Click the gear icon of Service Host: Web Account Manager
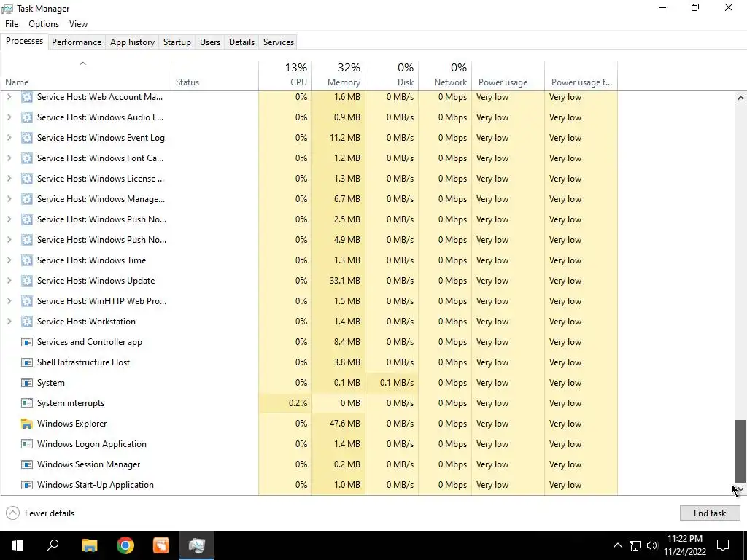The width and height of the screenshot is (747, 560). [27, 97]
